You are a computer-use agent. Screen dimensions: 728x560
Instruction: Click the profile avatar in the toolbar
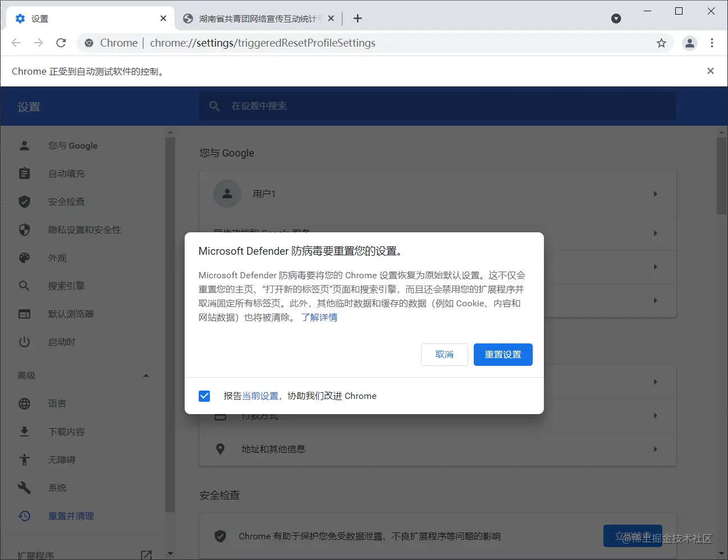689,43
